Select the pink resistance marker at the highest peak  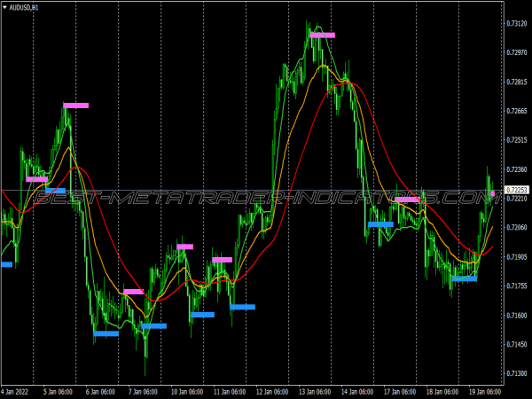coord(322,35)
